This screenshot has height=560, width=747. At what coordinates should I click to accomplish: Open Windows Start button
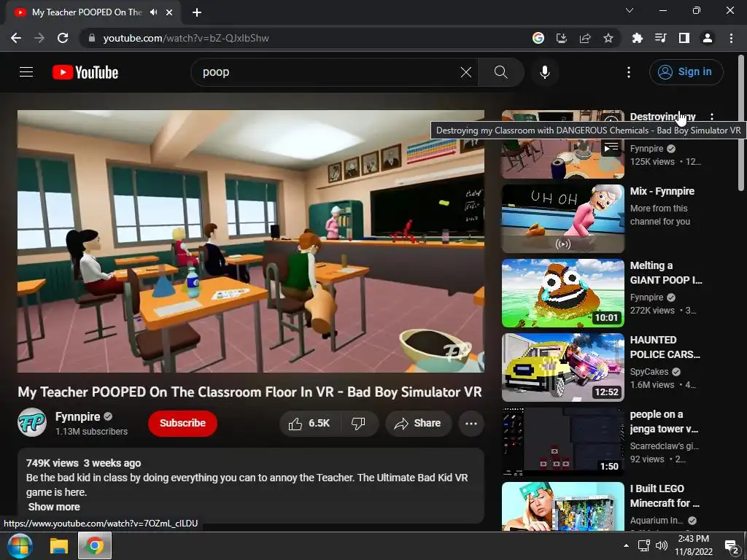click(x=20, y=545)
